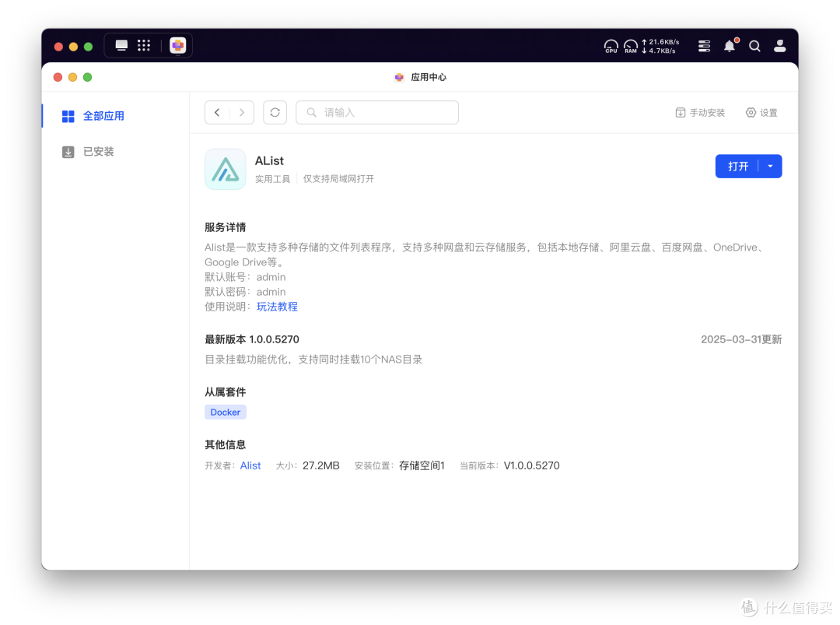The image size is (840, 625).
Task: Check the CPU usage gauge icon
Action: pyautogui.click(x=611, y=46)
